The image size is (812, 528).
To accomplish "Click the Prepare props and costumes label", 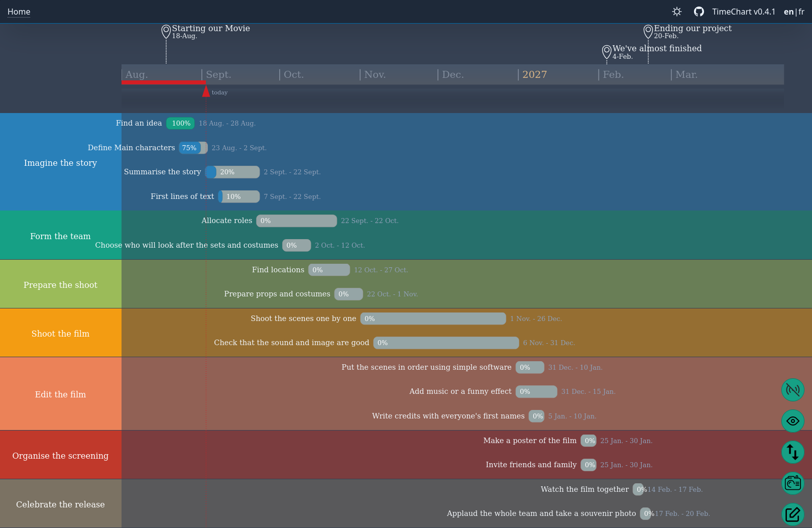I will pos(277,294).
